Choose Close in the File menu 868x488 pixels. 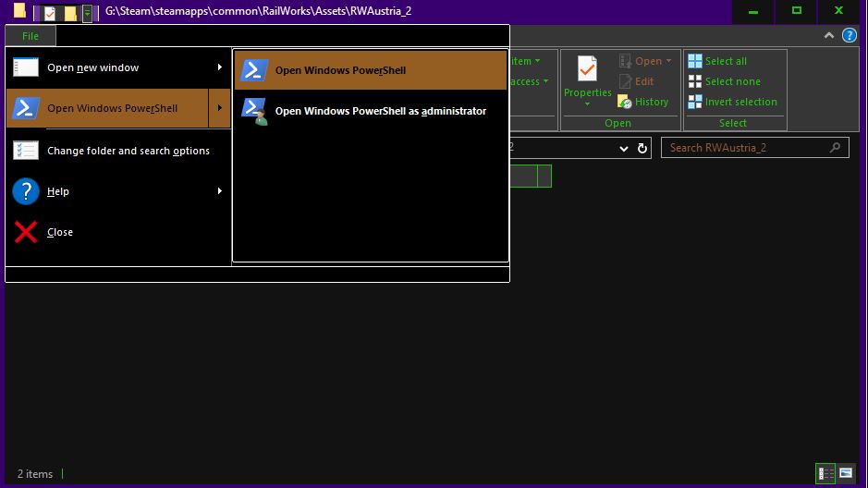(118, 232)
